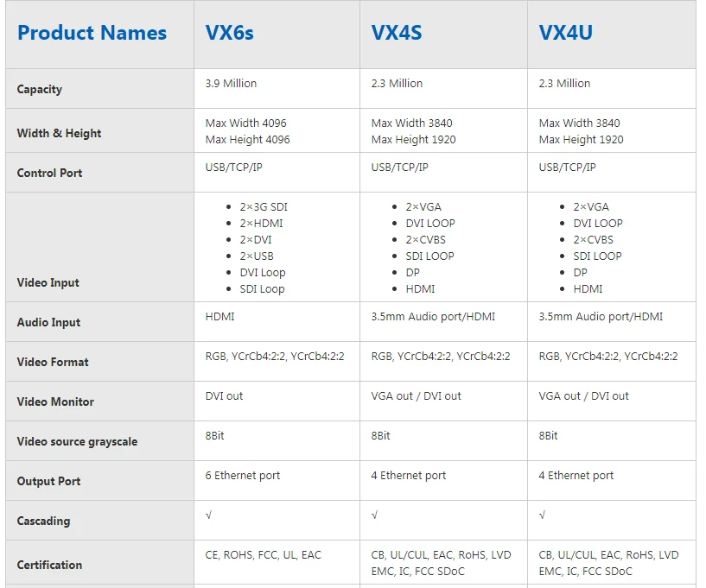The width and height of the screenshot is (706, 588).
Task: Click the CE, ROHS, FCC, UL, EAC text
Action: [x=264, y=555]
